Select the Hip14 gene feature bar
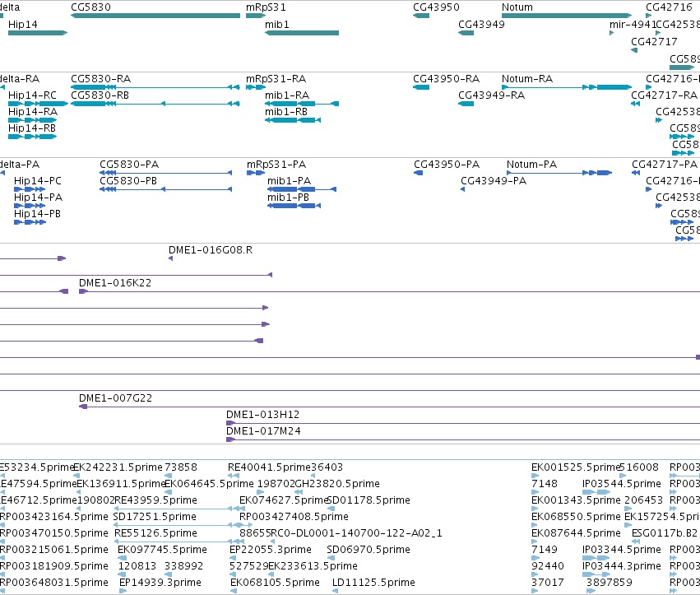The width and height of the screenshot is (700, 595). 38,33
